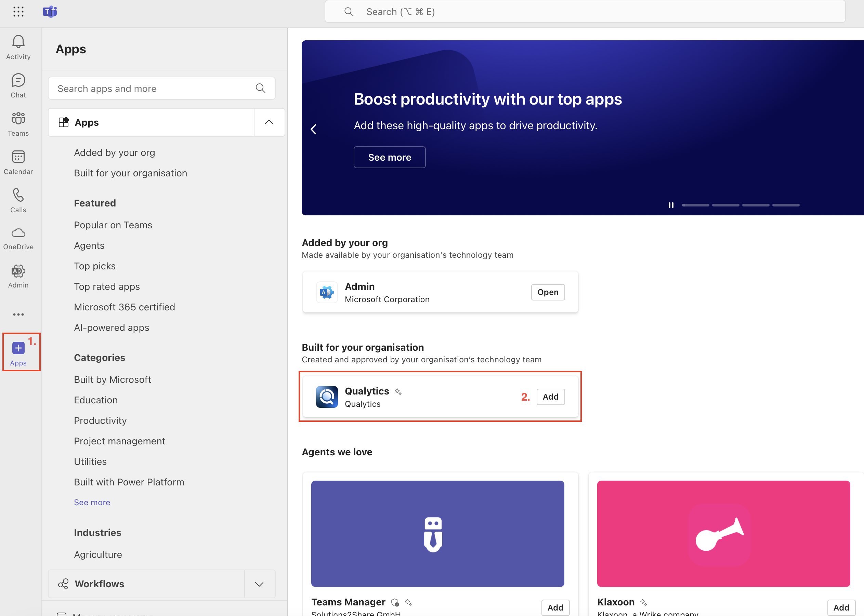The width and height of the screenshot is (864, 616).
Task: Show more apps via ellipsis icon
Action: click(18, 314)
